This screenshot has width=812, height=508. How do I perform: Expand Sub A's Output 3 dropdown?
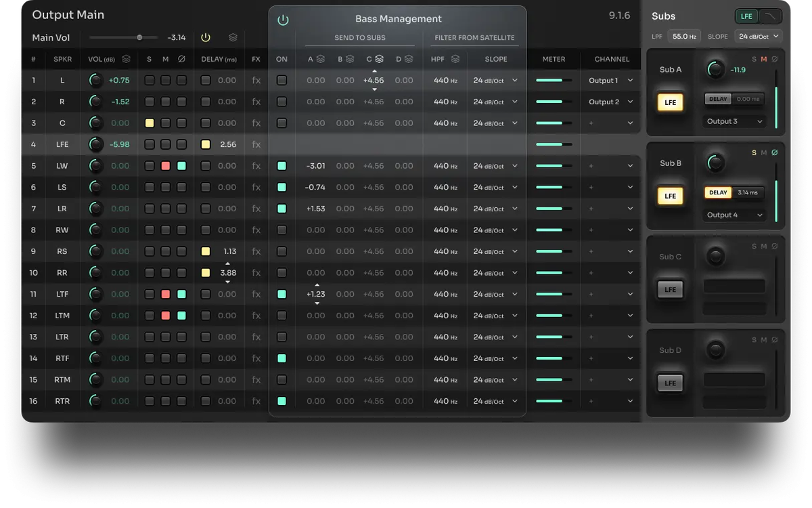pos(734,121)
